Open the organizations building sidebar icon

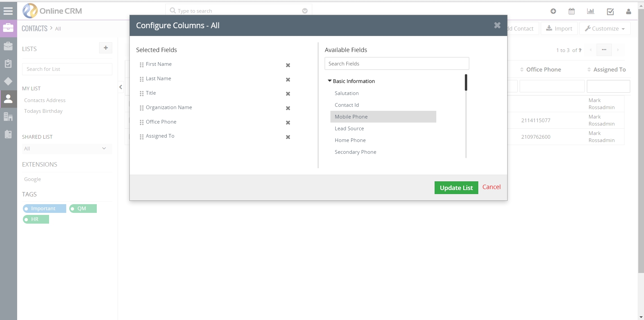coord(8,117)
